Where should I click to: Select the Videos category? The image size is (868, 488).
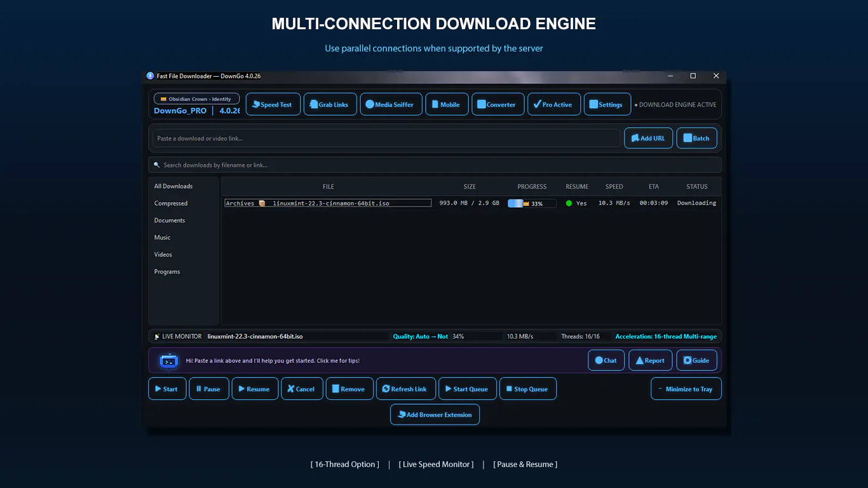coord(163,254)
